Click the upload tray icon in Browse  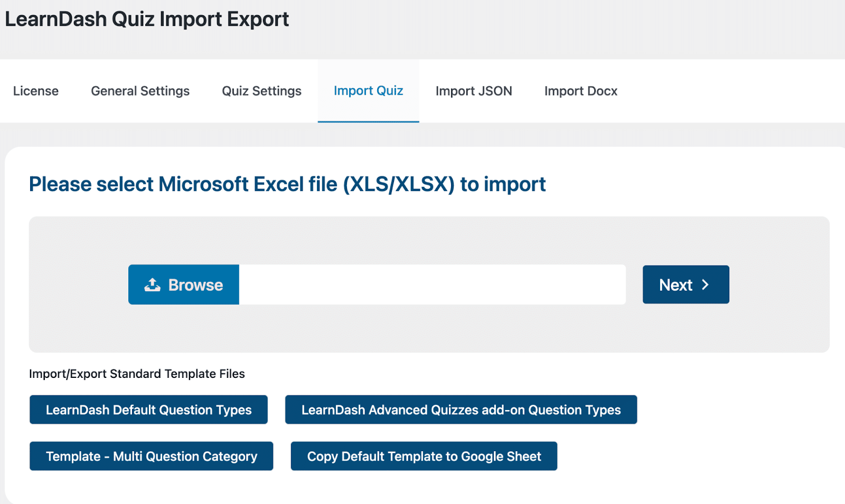point(153,284)
